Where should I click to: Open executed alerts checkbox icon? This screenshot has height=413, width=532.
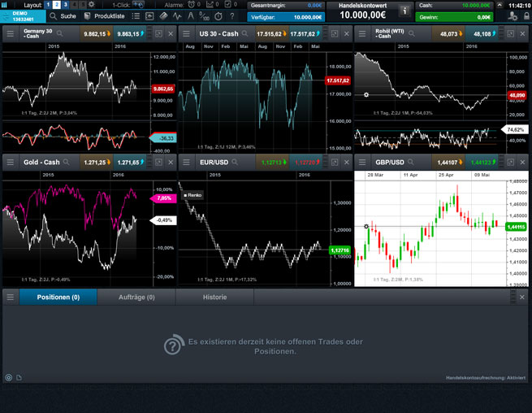(228, 5)
